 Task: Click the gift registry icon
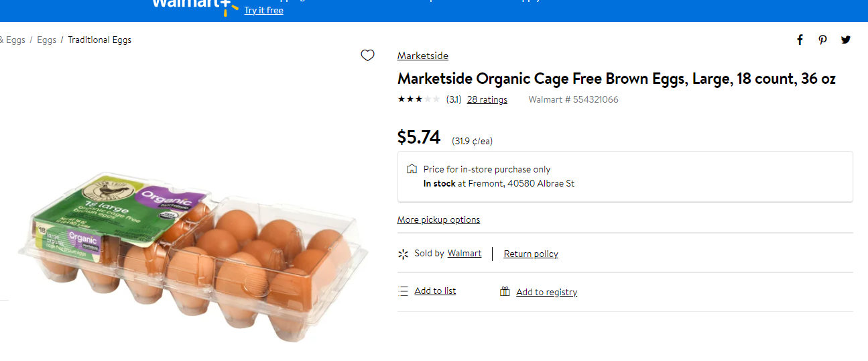(x=505, y=291)
